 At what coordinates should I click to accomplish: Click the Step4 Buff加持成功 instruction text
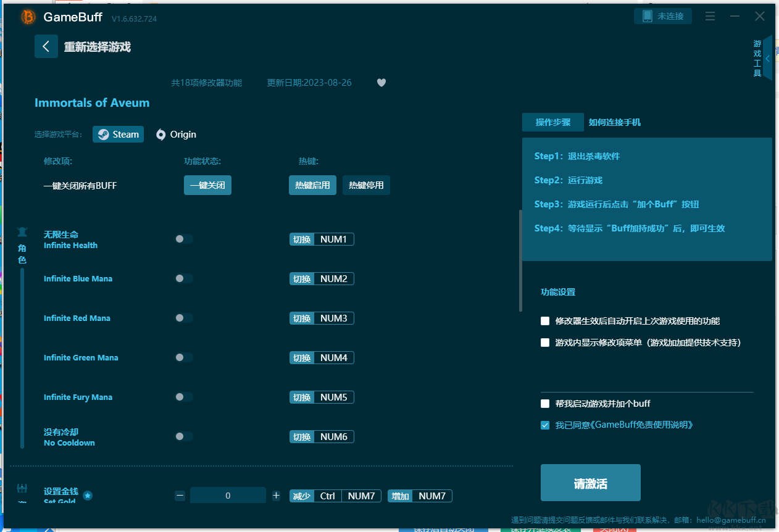[630, 228]
